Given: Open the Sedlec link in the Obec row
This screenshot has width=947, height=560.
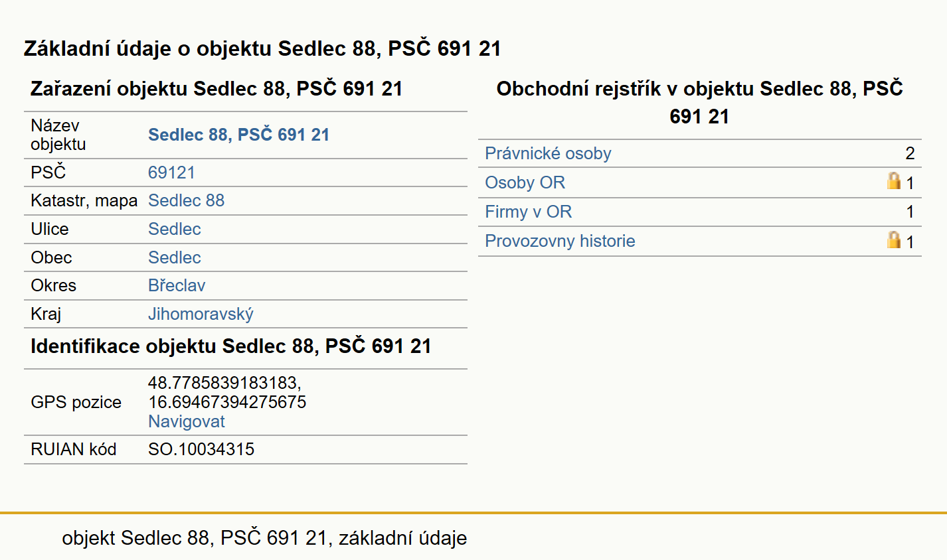Looking at the screenshot, I should (174, 257).
